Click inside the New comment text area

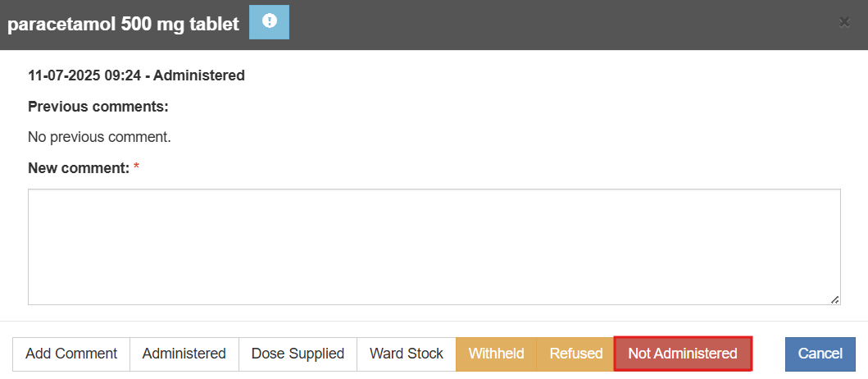[434, 246]
